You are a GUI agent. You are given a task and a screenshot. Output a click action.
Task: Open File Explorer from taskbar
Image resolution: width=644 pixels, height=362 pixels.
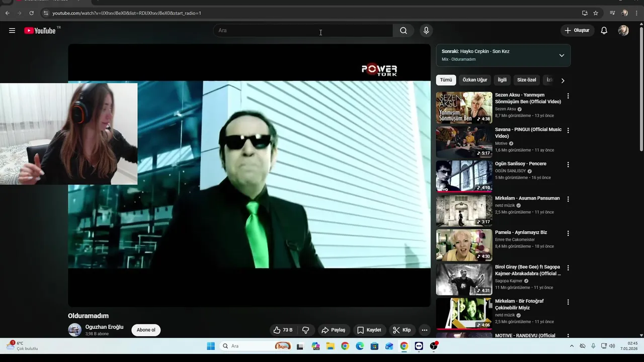pyautogui.click(x=330, y=346)
